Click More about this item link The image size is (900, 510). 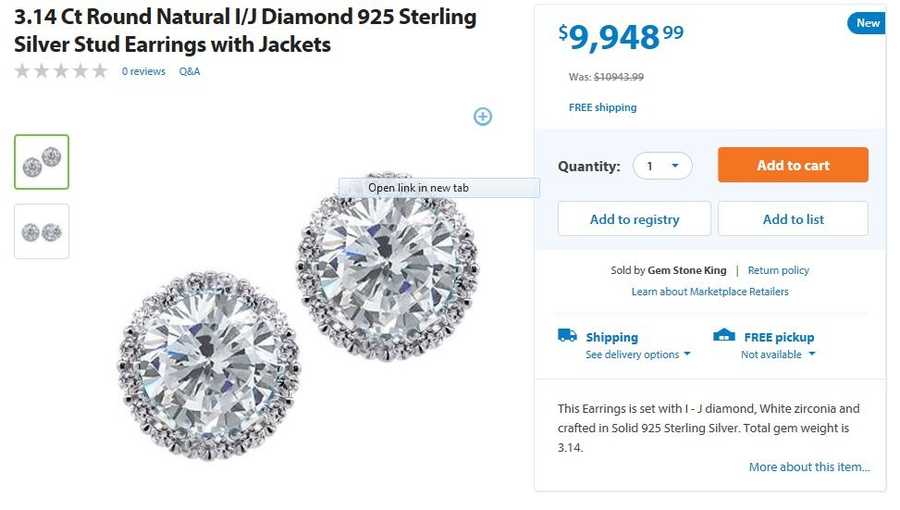(x=809, y=467)
